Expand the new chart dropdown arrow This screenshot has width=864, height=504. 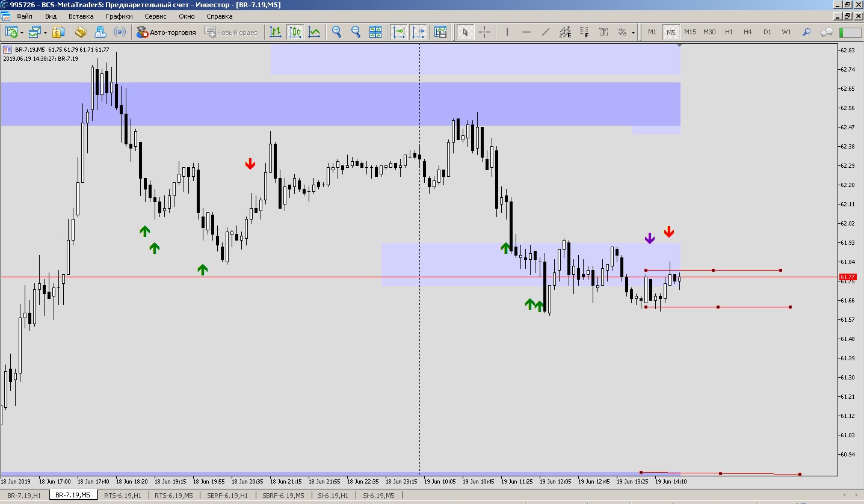(x=22, y=32)
